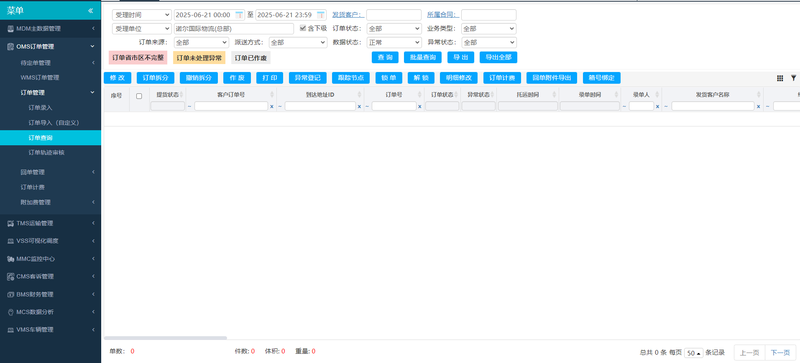Toggle the 含下级 checkbox
Image resolution: width=800 pixels, height=363 pixels.
[303, 28]
